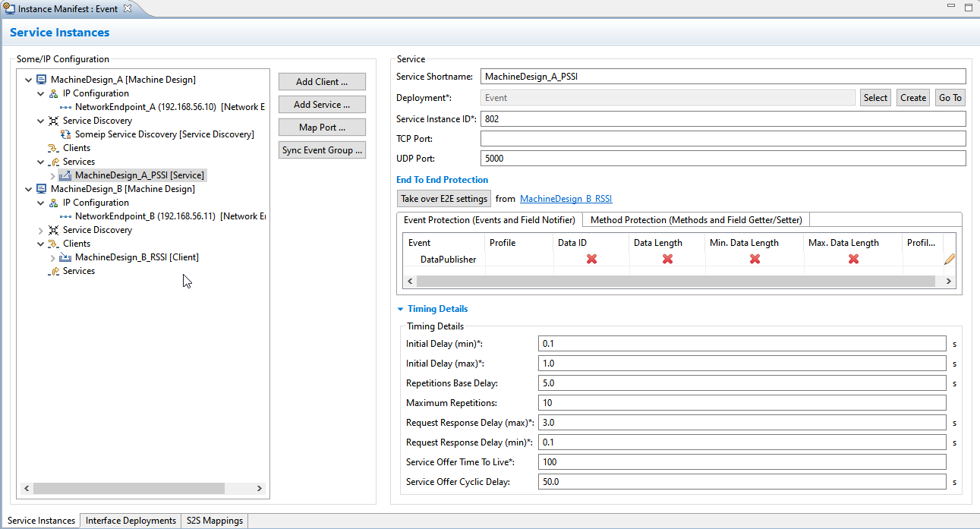Click the Sync Event Group button
The width and height of the screenshot is (980, 529).
point(322,150)
